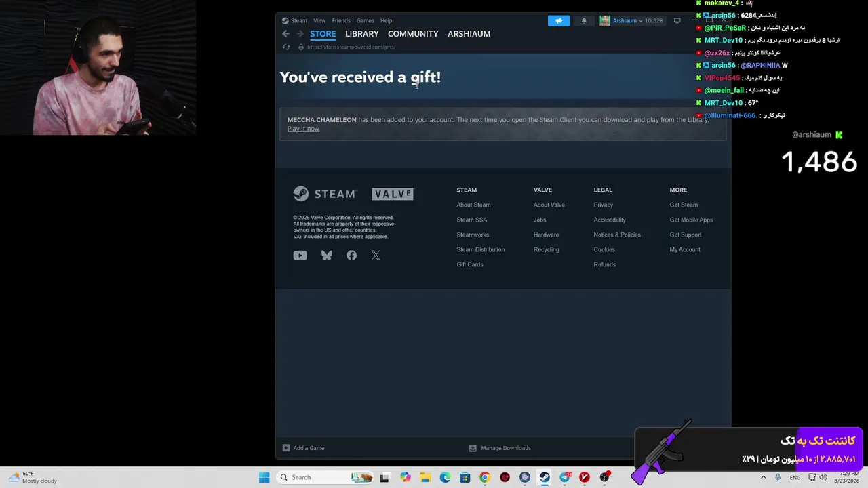The width and height of the screenshot is (868, 488).
Task: Open the Steam YouTube channel icon
Action: (300, 256)
